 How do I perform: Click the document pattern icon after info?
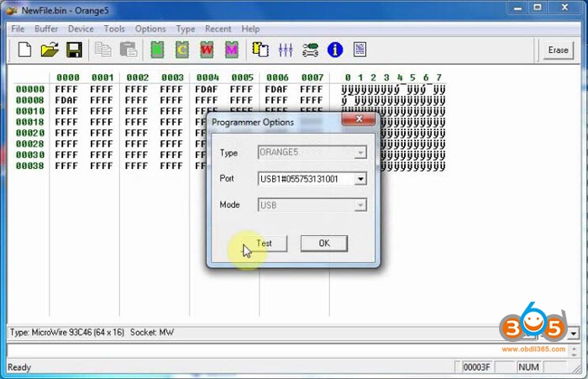pyautogui.click(x=360, y=50)
